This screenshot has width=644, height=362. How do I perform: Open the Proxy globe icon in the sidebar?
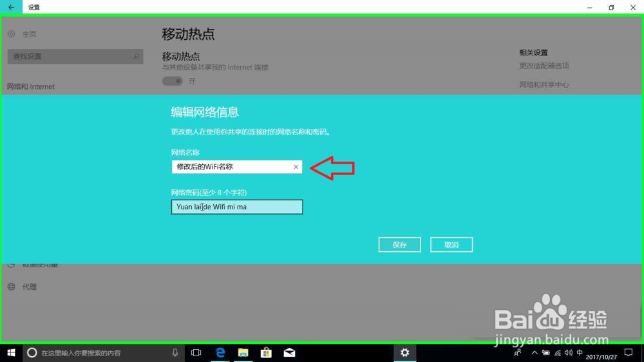click(12, 287)
